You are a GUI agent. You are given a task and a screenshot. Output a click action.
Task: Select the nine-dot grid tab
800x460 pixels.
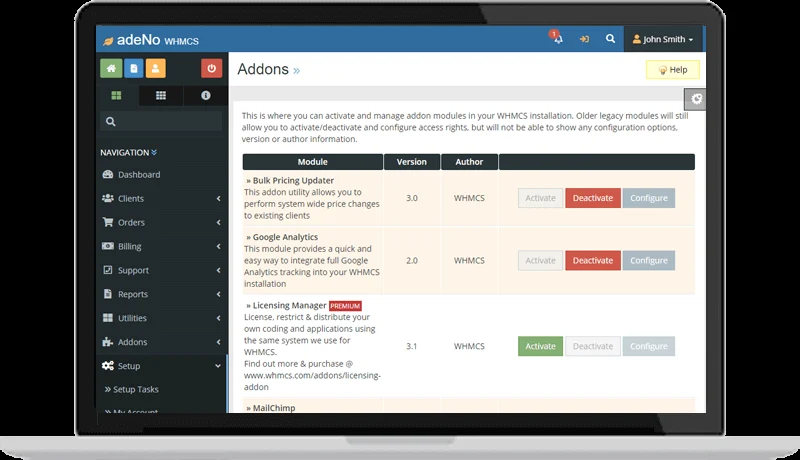(x=161, y=95)
